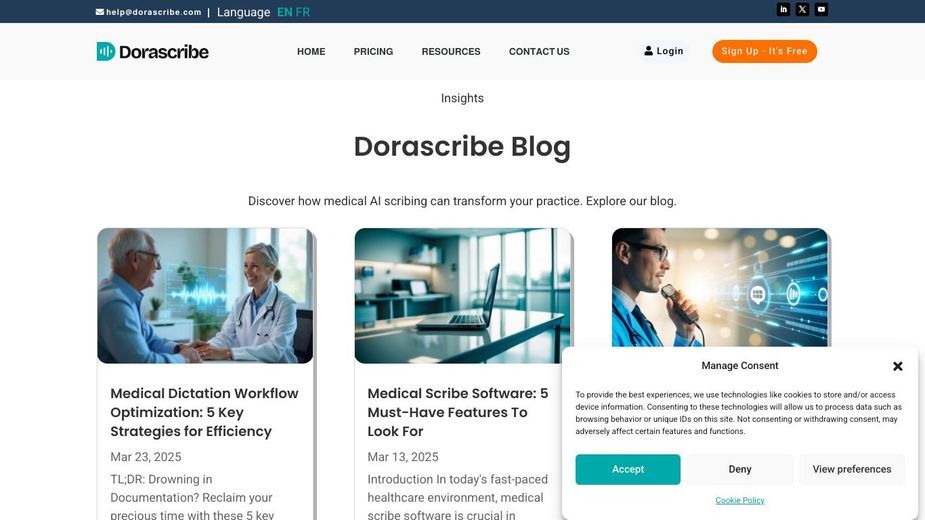Click the Dorascribe logo
The image size is (925, 520).
[x=152, y=51]
